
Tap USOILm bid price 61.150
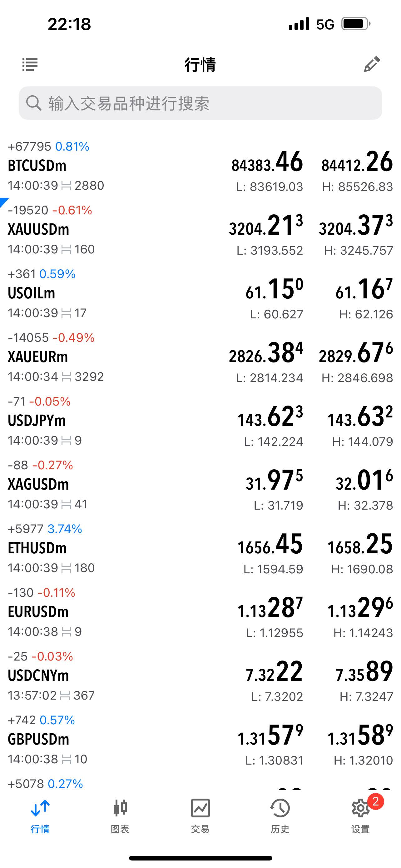click(x=275, y=290)
